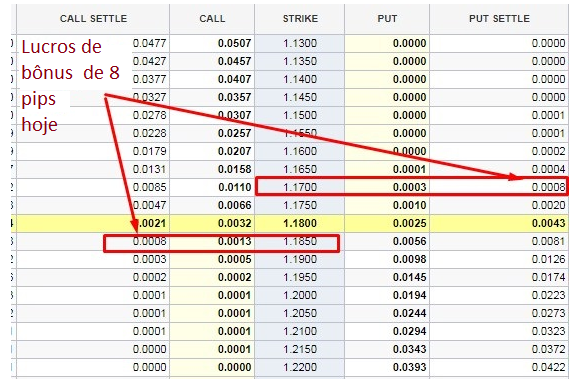Select the PUT SETTLE column header

499,18
